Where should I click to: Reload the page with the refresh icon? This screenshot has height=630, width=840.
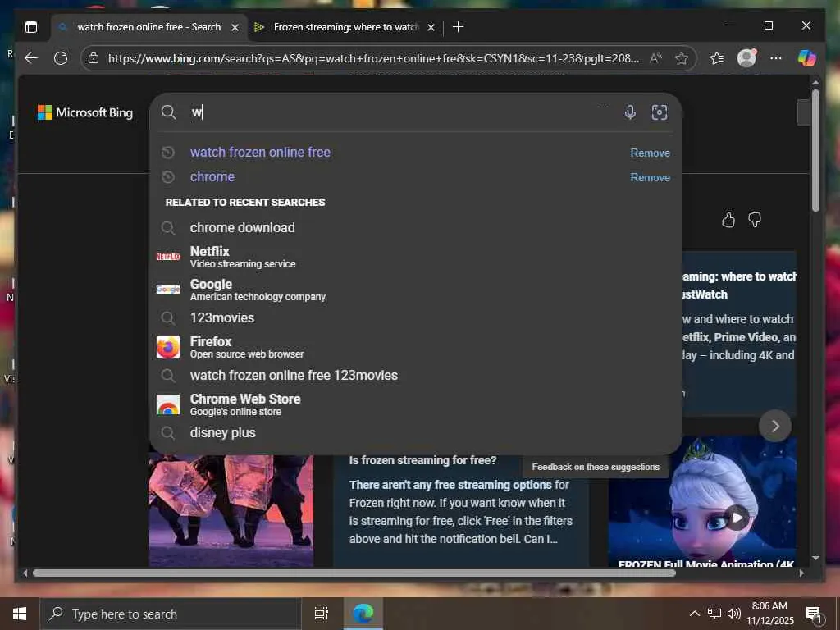pyautogui.click(x=61, y=58)
